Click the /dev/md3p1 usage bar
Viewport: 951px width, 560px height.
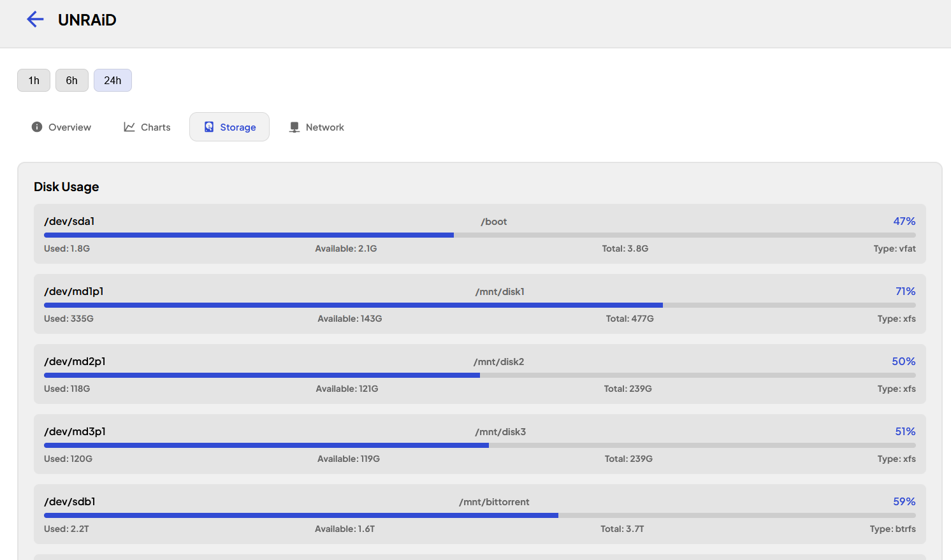click(x=480, y=445)
